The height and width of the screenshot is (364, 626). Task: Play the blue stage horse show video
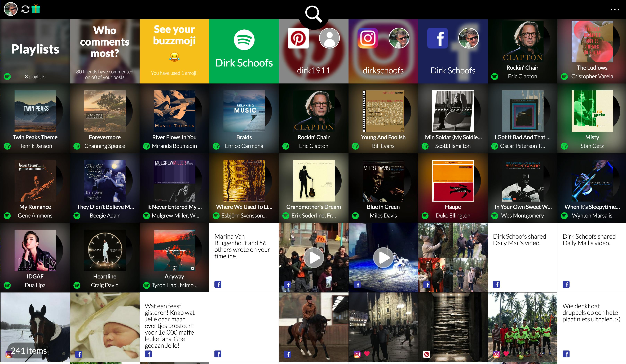click(x=383, y=258)
